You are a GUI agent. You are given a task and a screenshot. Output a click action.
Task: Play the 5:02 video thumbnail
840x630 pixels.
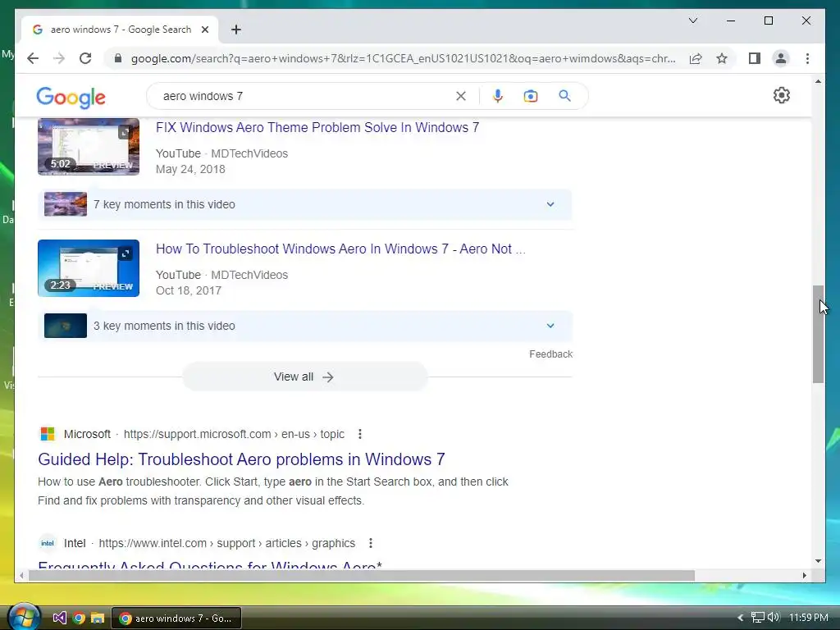tap(89, 146)
